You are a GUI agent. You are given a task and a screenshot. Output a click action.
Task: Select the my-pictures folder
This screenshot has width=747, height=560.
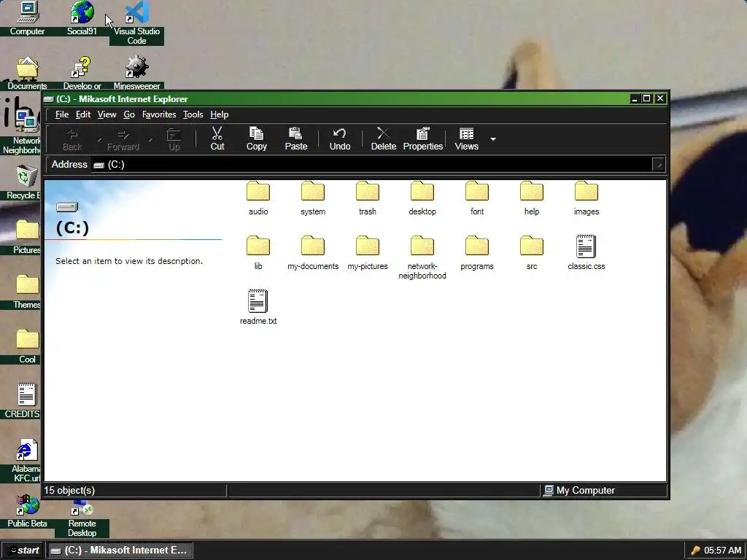(x=368, y=253)
